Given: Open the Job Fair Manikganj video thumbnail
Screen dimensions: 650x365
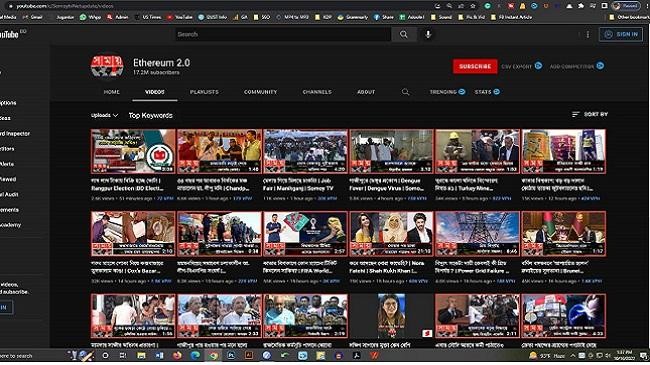Looking at the screenshot, I should pyautogui.click(x=306, y=151).
